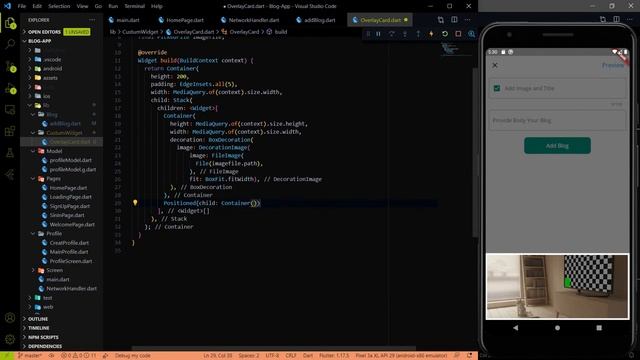Click Debug my code in status bar

pyautogui.click(x=132, y=356)
